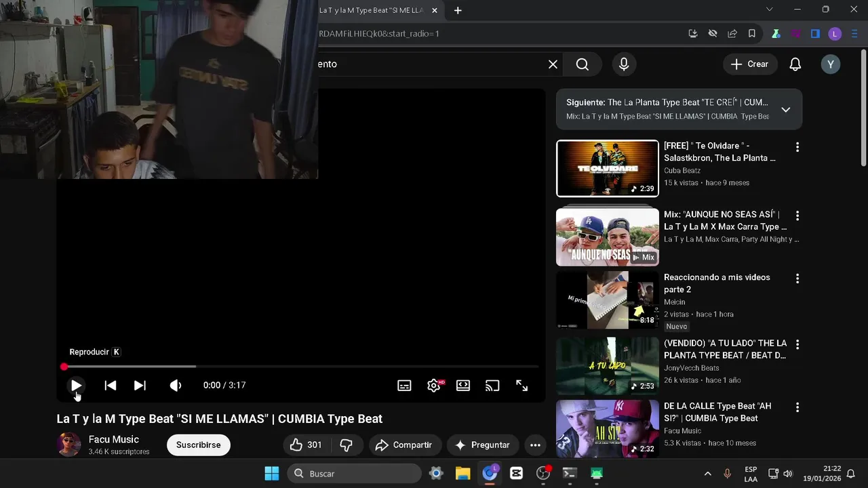Click the taskbar Buscar search box

pyautogui.click(x=354, y=473)
